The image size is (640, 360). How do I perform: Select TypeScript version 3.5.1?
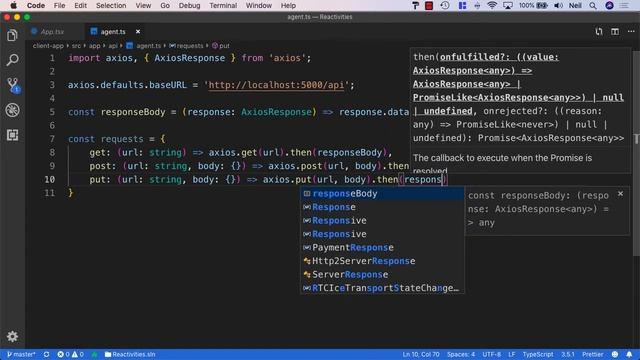tap(567, 354)
